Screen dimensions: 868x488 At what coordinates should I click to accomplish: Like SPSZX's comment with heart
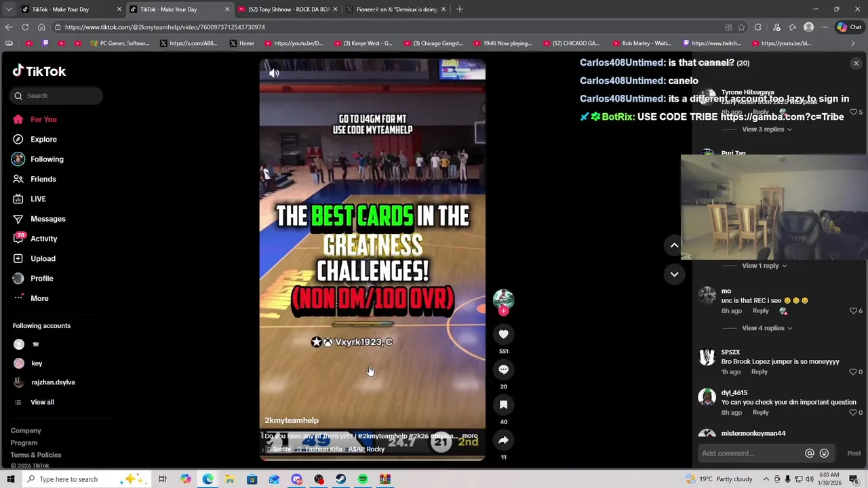click(x=853, y=372)
